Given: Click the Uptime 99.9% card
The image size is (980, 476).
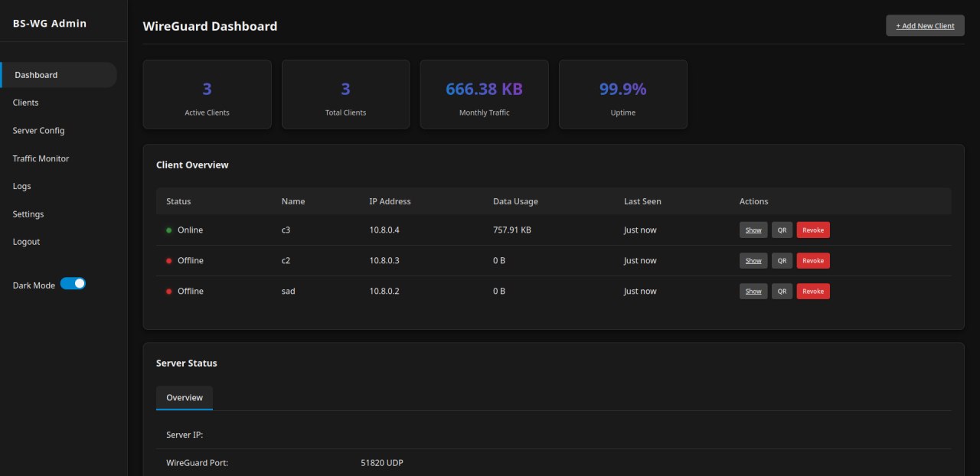Looking at the screenshot, I should (x=622, y=94).
